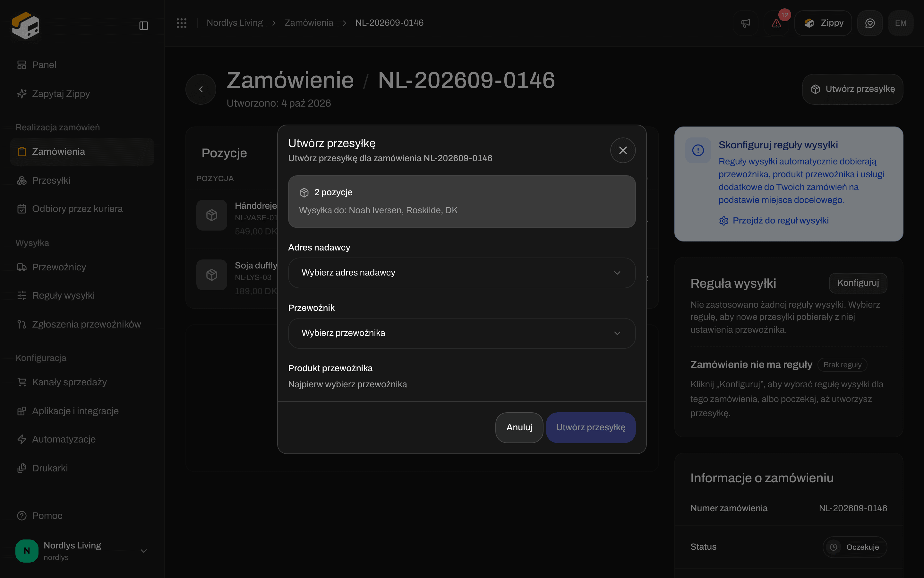Click the Zamówienia breadcrumb

tap(309, 23)
